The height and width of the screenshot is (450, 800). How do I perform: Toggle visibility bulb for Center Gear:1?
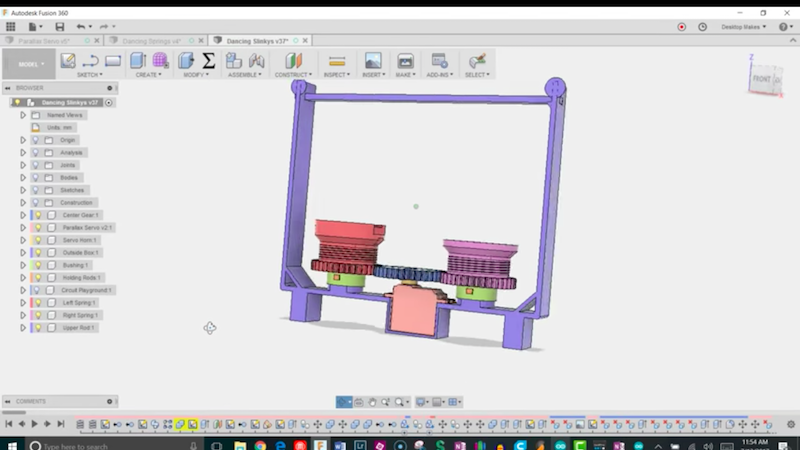click(39, 215)
